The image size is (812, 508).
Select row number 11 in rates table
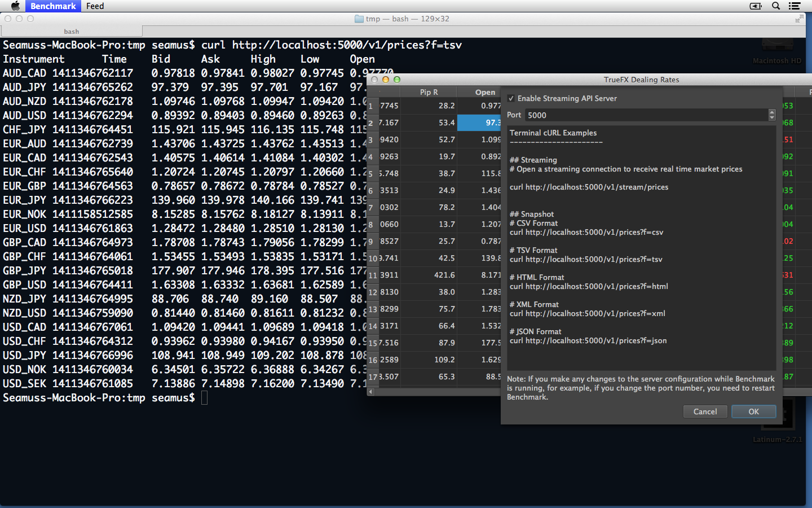point(373,275)
